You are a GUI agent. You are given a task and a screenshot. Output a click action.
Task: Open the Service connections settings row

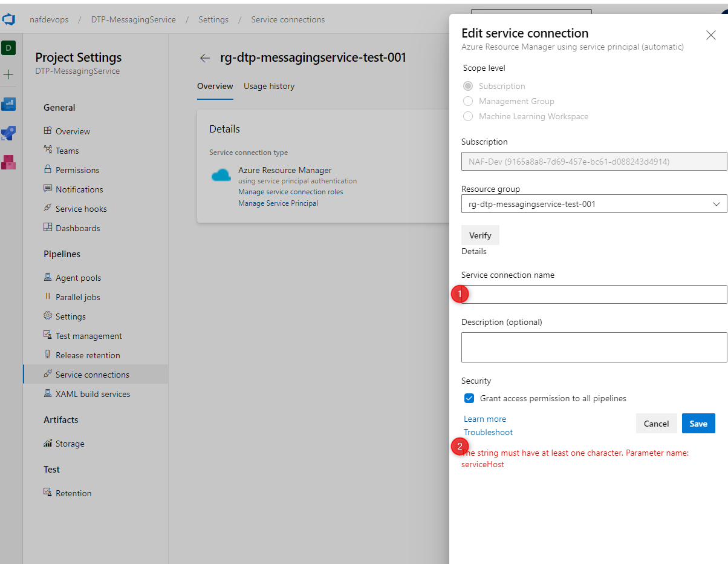[x=96, y=375]
